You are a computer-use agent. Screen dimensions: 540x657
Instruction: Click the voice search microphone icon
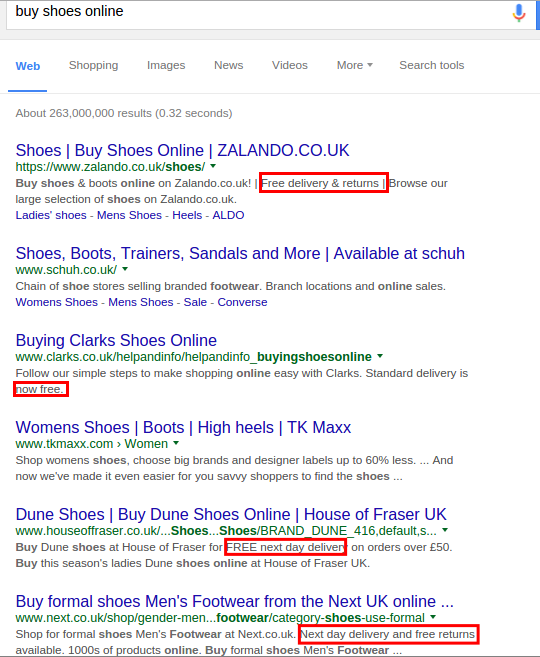click(x=519, y=13)
